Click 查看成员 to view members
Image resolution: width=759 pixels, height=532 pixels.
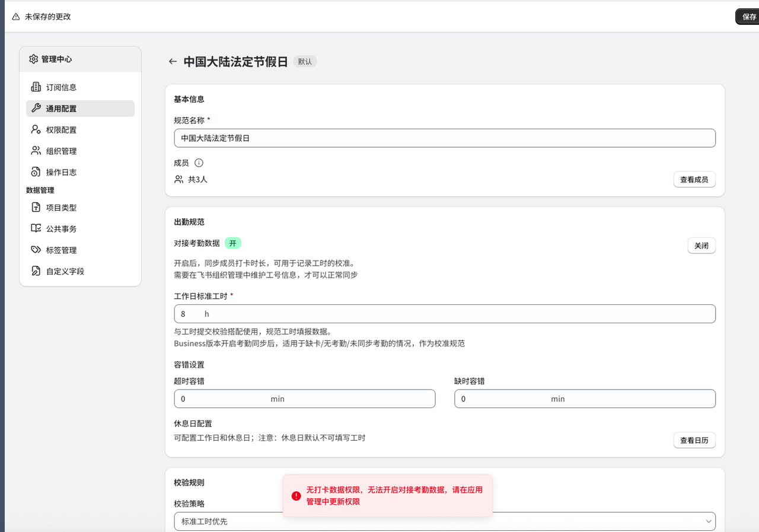[694, 179]
